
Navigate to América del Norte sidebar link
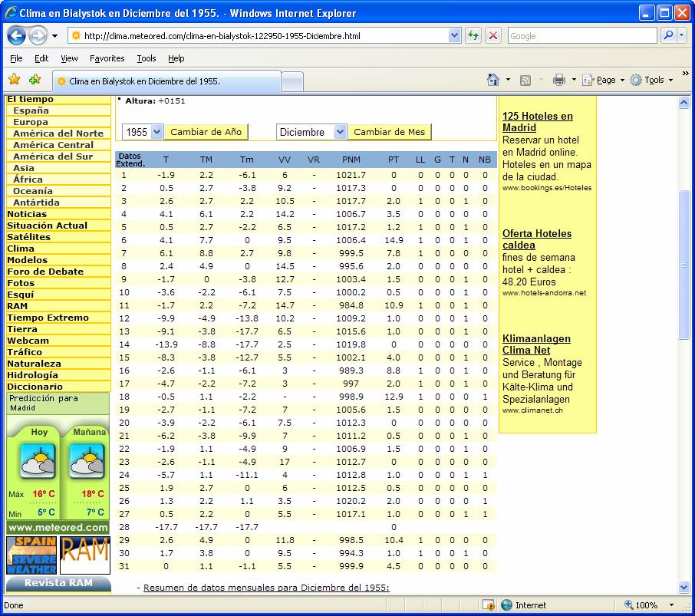tap(58, 133)
